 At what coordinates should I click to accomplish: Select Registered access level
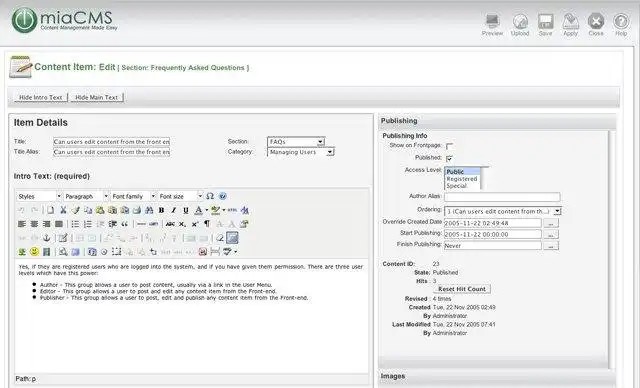462,179
